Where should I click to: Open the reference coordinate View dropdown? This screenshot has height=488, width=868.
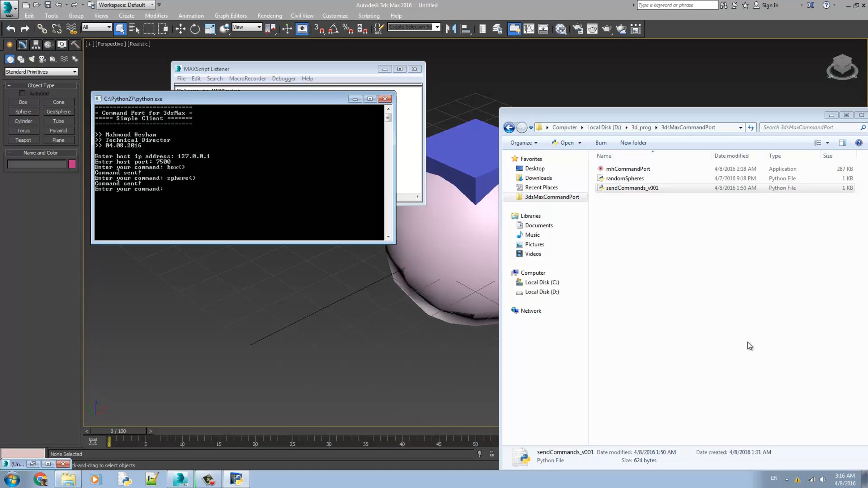pyautogui.click(x=247, y=27)
